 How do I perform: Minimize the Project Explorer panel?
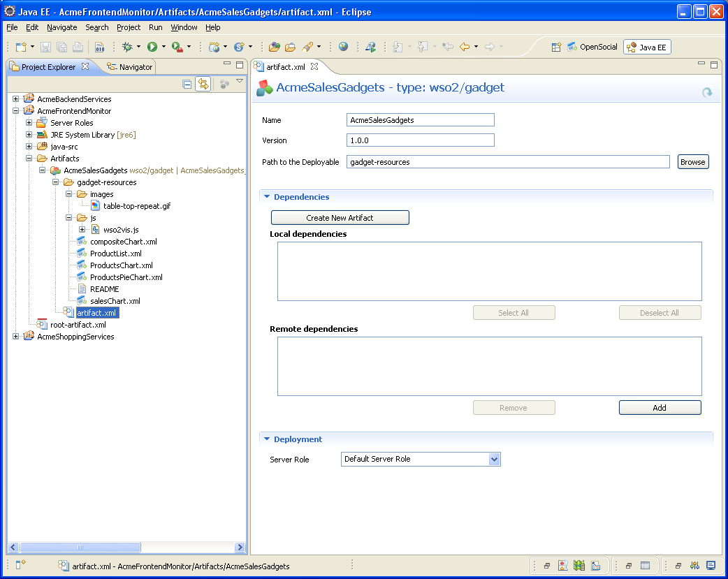click(227, 64)
